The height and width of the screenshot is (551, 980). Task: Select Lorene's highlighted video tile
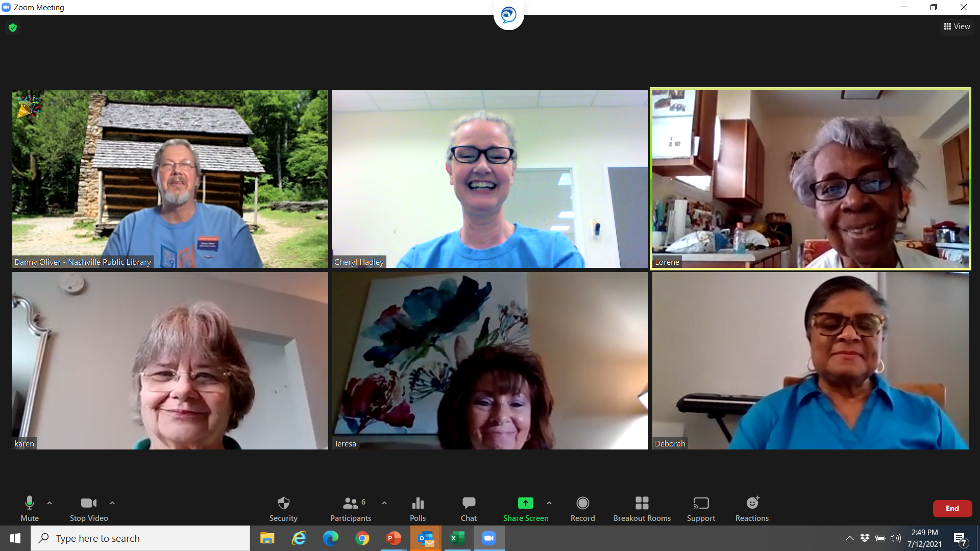point(811,179)
